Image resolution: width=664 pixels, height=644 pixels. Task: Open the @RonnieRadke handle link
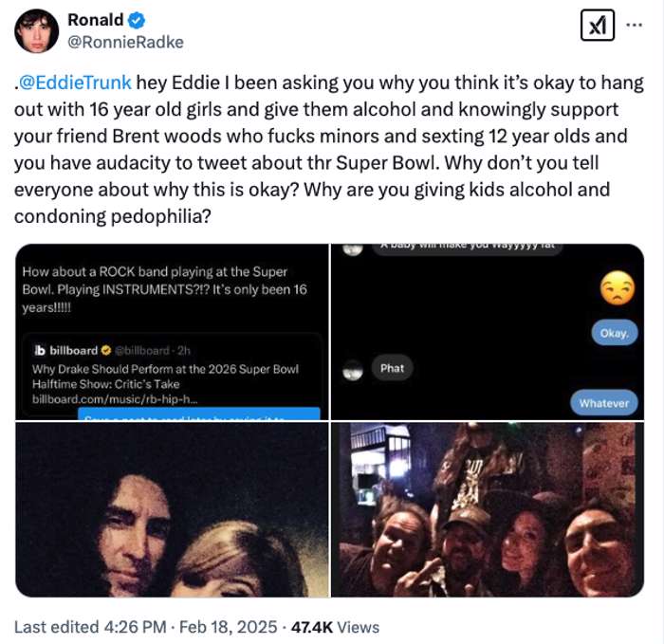point(125,42)
